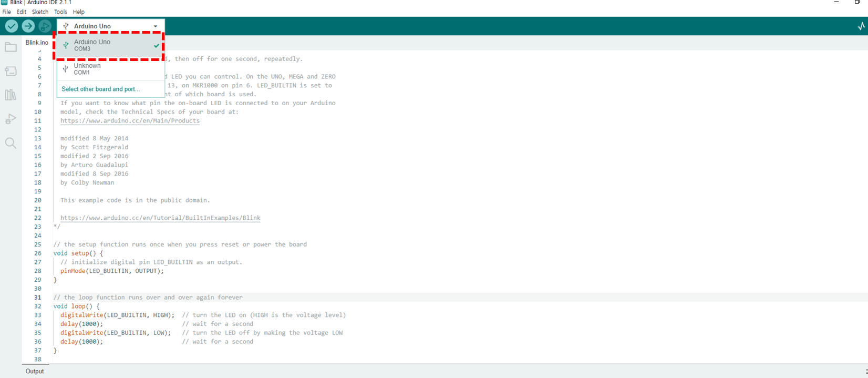Click the Output panel label
The image size is (868, 378).
coord(35,371)
